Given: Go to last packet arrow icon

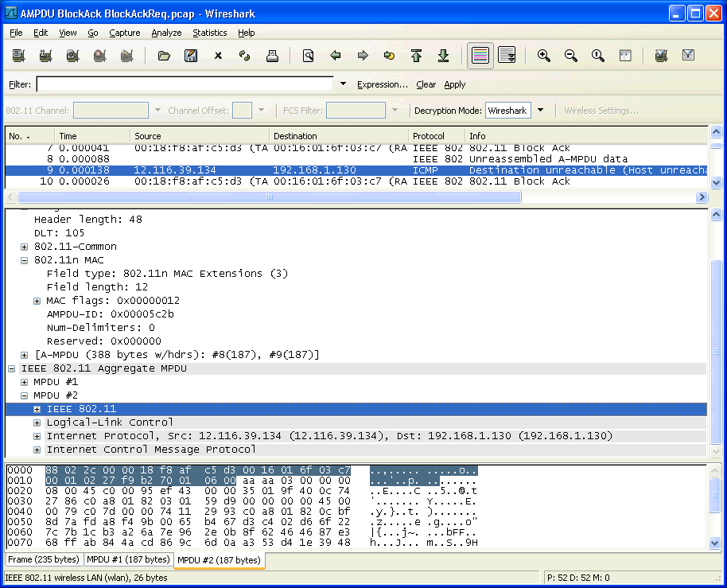Looking at the screenshot, I should click(x=444, y=56).
